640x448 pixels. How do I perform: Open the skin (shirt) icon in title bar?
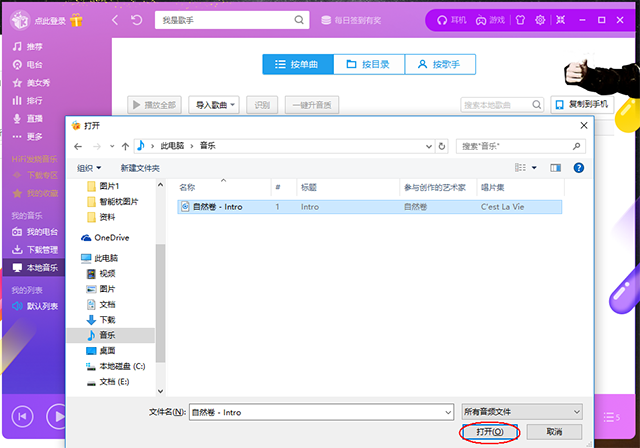[519, 20]
